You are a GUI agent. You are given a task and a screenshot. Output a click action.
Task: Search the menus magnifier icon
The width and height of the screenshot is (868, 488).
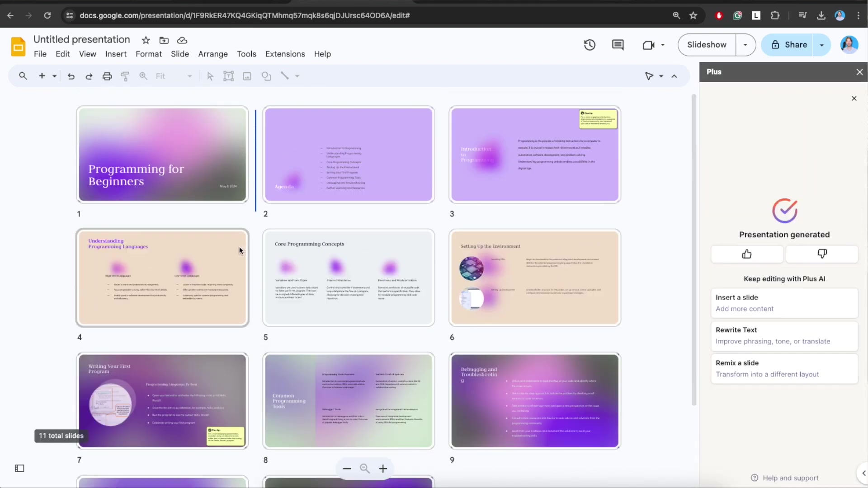pos(23,76)
